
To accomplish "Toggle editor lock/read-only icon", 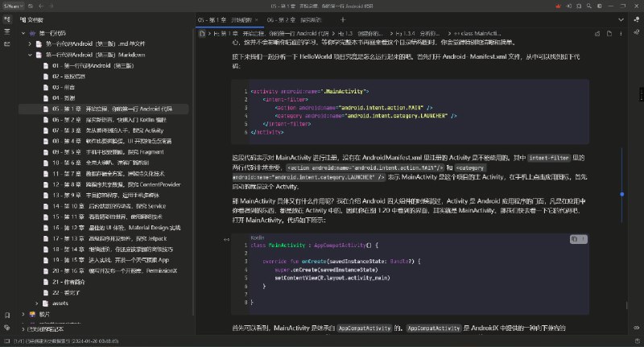I will [x=597, y=34].
